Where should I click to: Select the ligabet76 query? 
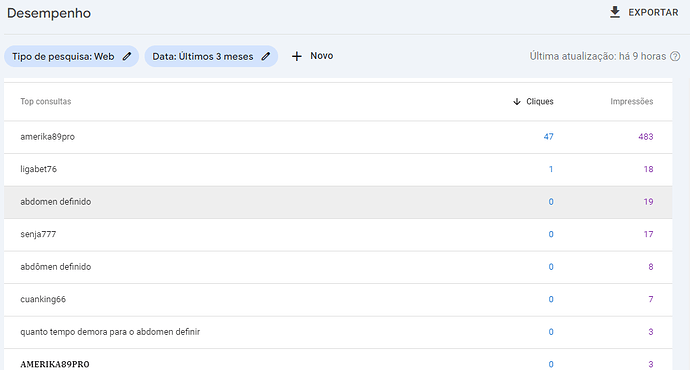point(38,169)
